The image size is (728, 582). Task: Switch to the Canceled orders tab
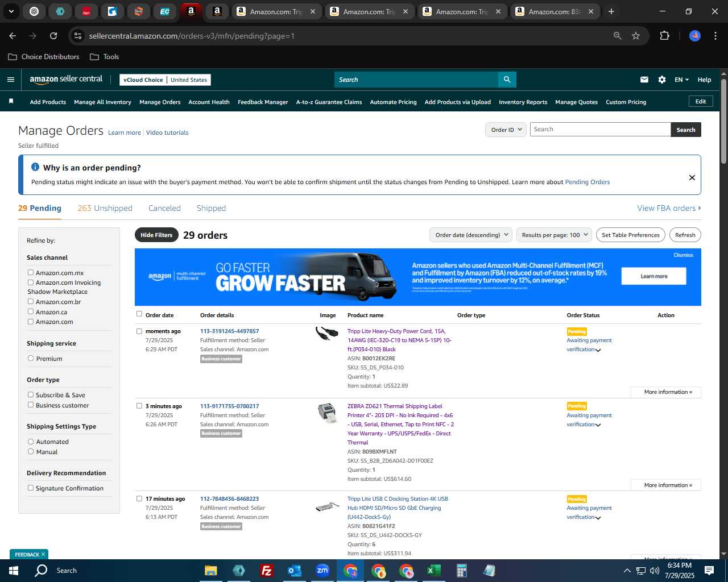[x=164, y=208]
